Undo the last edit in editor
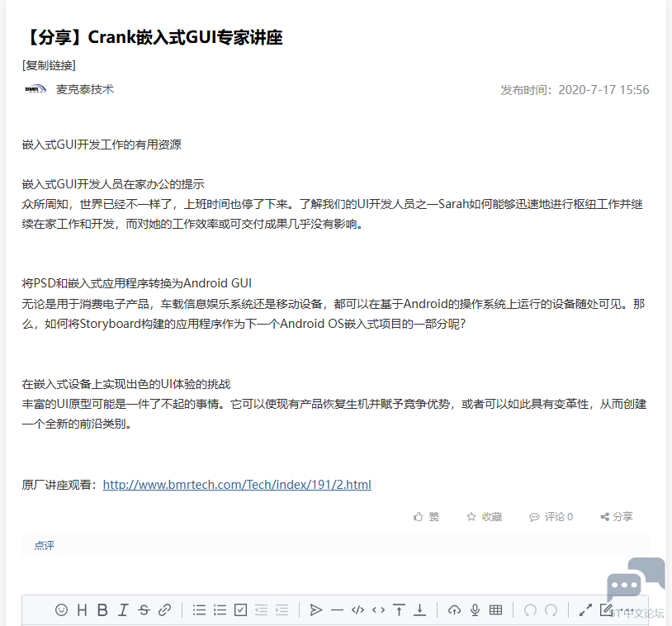The height and width of the screenshot is (626, 672). click(530, 609)
